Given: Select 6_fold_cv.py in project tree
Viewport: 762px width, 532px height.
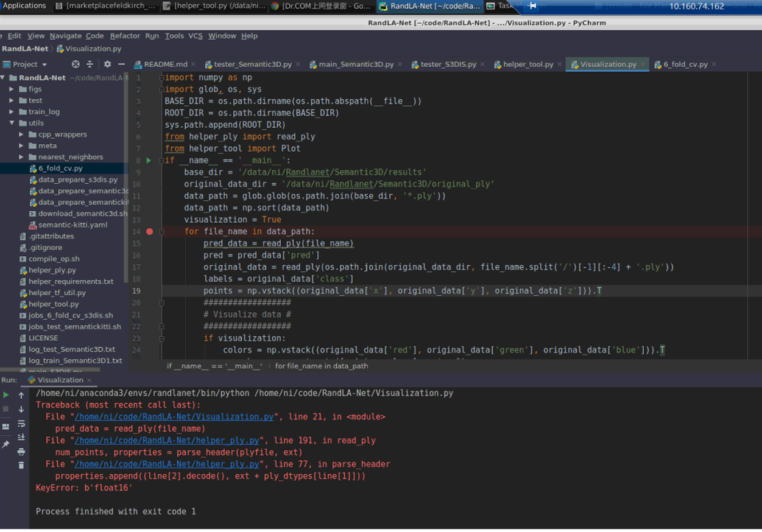Looking at the screenshot, I should [60, 168].
